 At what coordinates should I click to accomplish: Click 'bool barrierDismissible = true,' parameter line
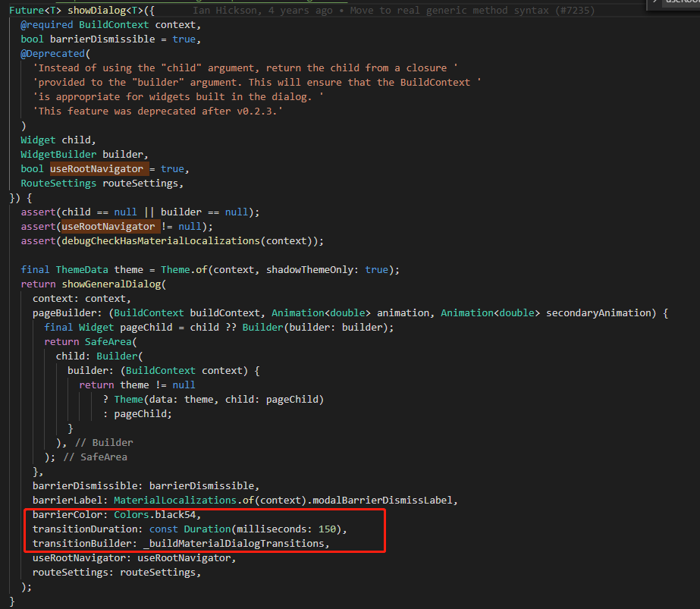(x=111, y=39)
